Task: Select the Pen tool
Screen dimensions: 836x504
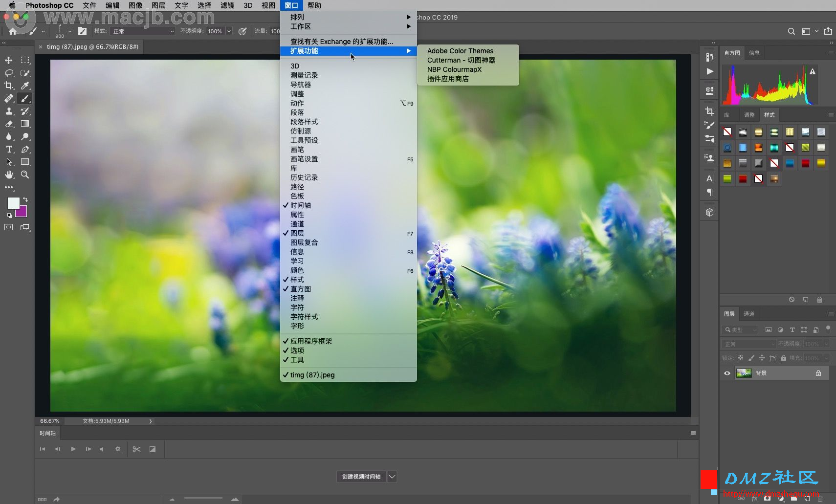Action: (25, 149)
